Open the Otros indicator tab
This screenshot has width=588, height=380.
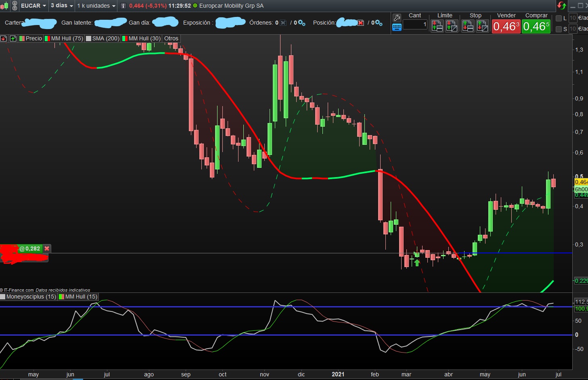tap(171, 38)
